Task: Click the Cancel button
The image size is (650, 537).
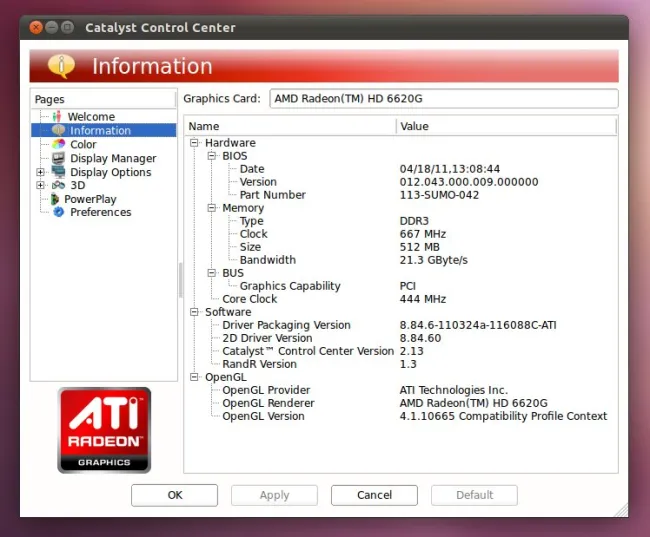Action: pos(374,495)
